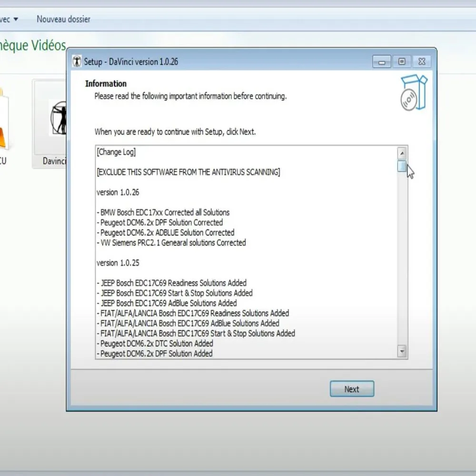Image resolution: width=476 pixels, height=476 pixels.
Task: Click JEEP EDC17C69 Start & Stop line
Action: point(175,293)
